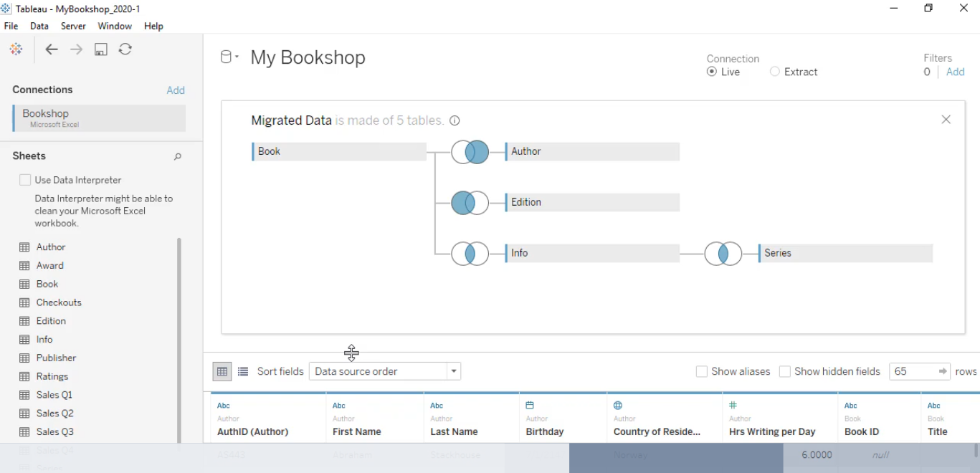
Task: Click the Add link to create a filter
Action: pos(955,72)
